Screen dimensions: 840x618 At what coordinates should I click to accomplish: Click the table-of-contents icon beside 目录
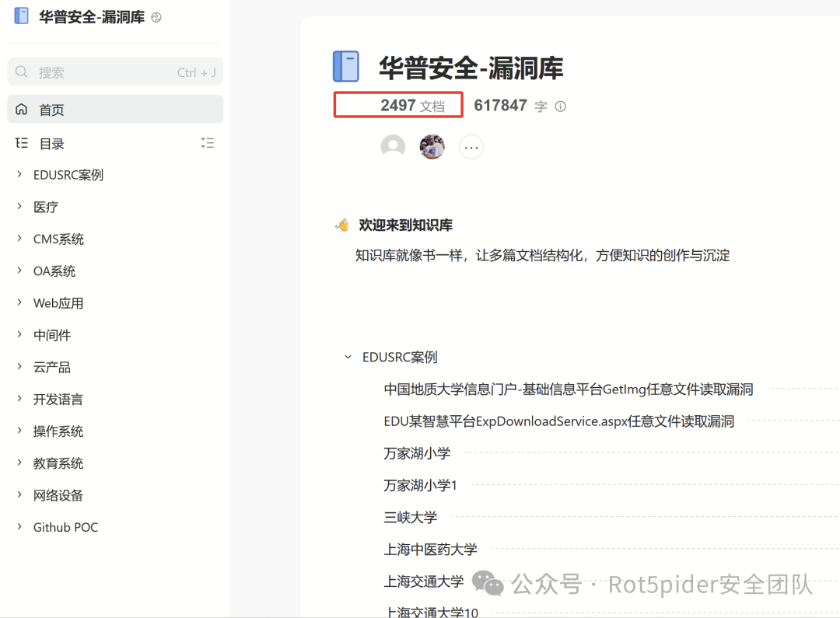point(22,143)
